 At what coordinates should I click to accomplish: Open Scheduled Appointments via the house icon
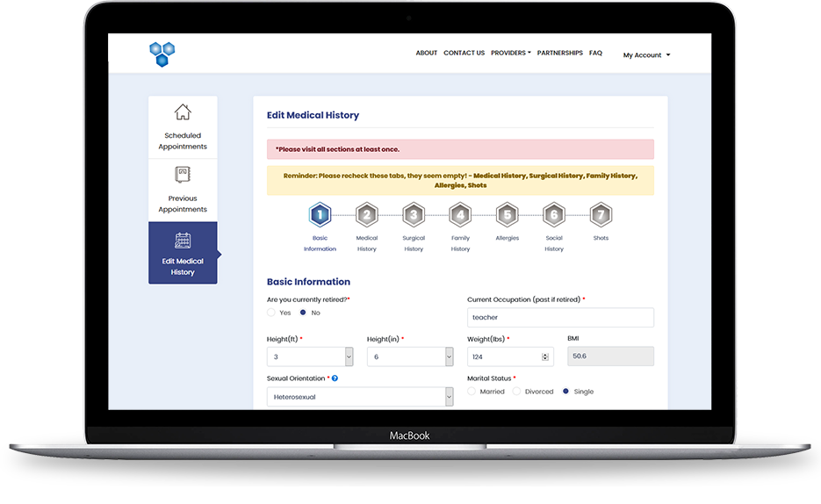click(183, 112)
